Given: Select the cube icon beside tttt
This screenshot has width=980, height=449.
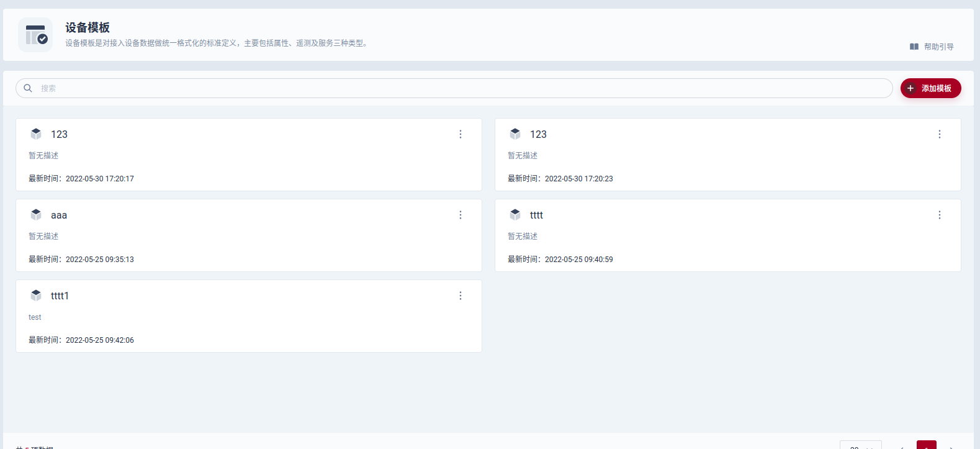Looking at the screenshot, I should tap(515, 215).
